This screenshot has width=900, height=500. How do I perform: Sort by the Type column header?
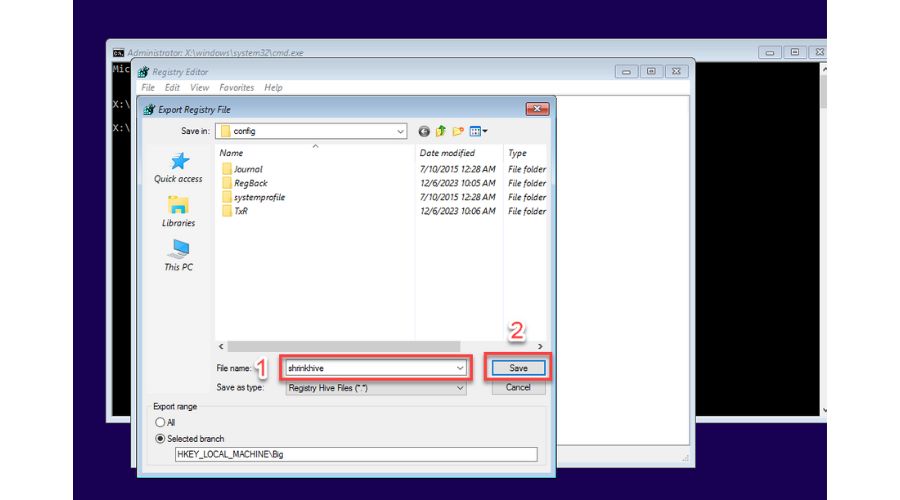point(517,153)
